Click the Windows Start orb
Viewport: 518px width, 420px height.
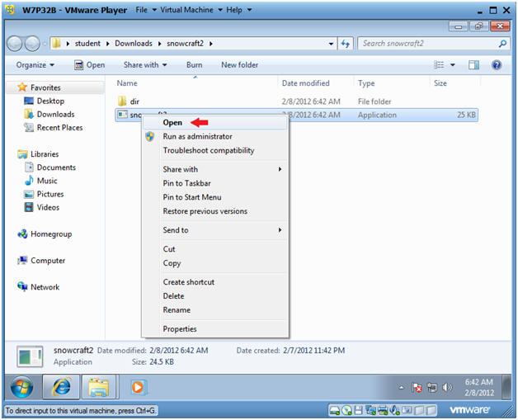coord(22,387)
